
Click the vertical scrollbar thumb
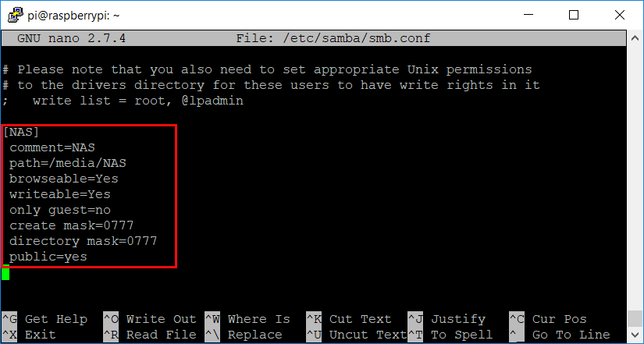click(x=635, y=318)
